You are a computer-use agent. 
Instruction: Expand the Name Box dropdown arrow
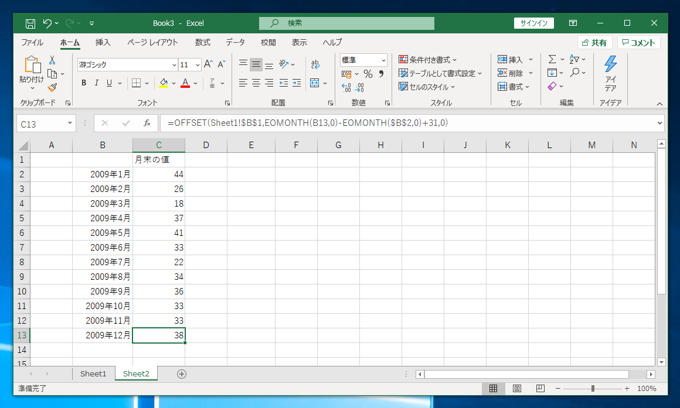[70, 124]
